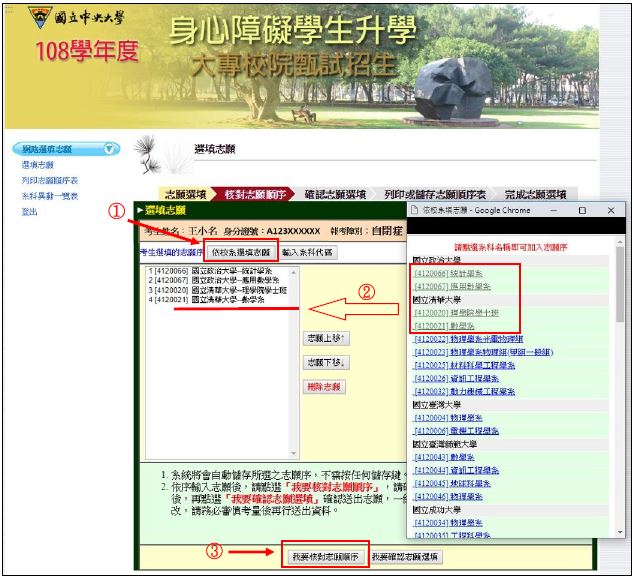Click popup link [4120021] 數學系
Image resolution: width=634 pixels, height=579 pixels.
444,325
